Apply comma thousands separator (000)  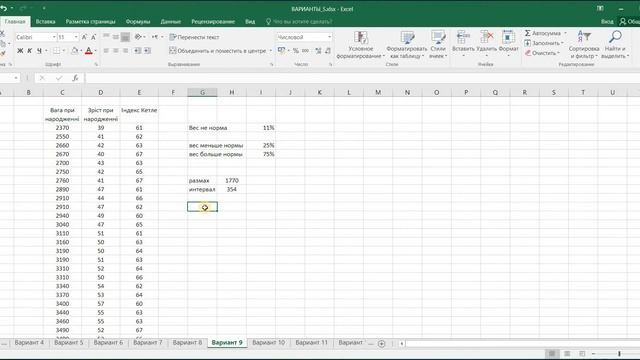click(305, 51)
